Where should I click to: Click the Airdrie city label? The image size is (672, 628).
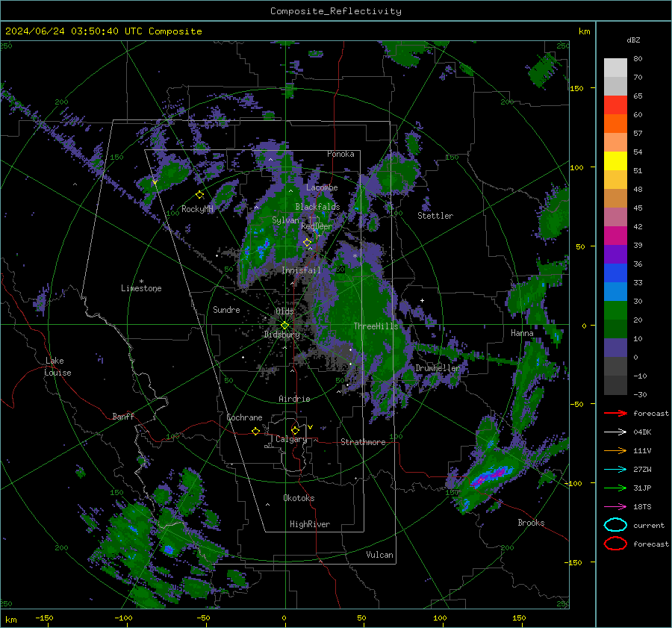(x=294, y=399)
